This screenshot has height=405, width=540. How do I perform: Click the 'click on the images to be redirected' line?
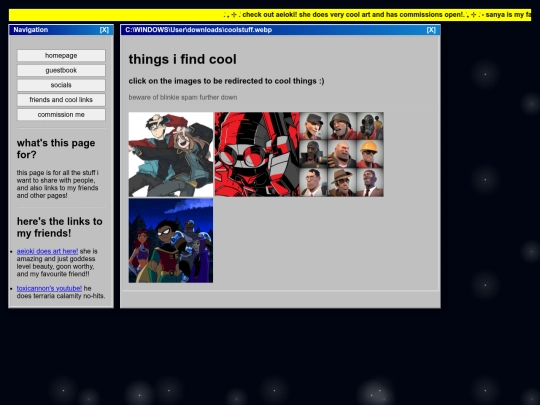(x=226, y=81)
